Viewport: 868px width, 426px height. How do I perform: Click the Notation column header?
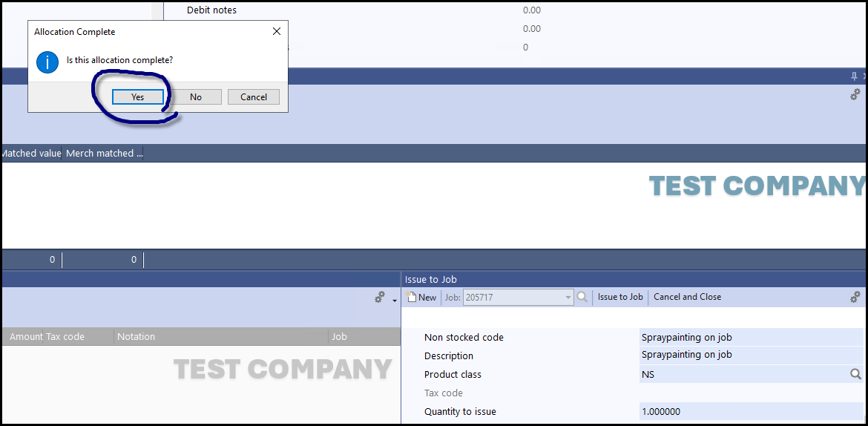point(137,337)
